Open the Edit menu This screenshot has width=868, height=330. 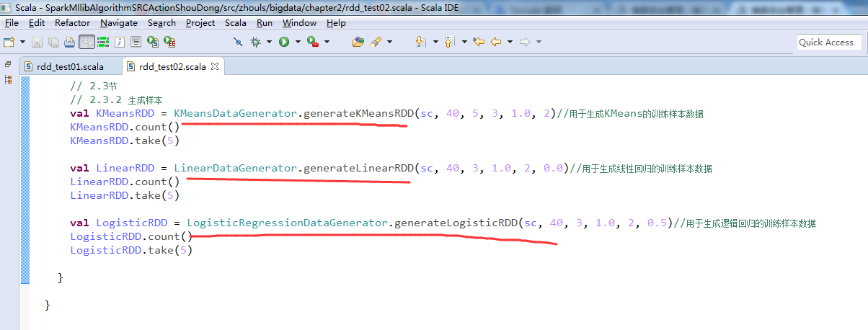[x=37, y=23]
